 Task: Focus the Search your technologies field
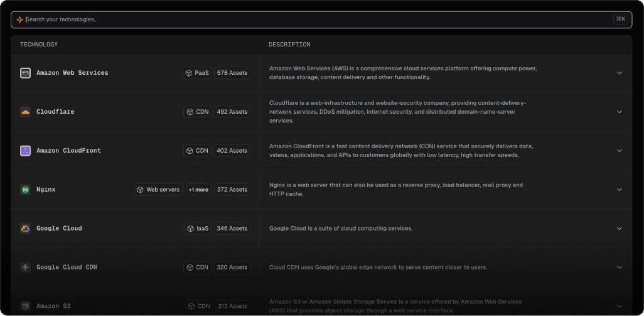coord(314,19)
